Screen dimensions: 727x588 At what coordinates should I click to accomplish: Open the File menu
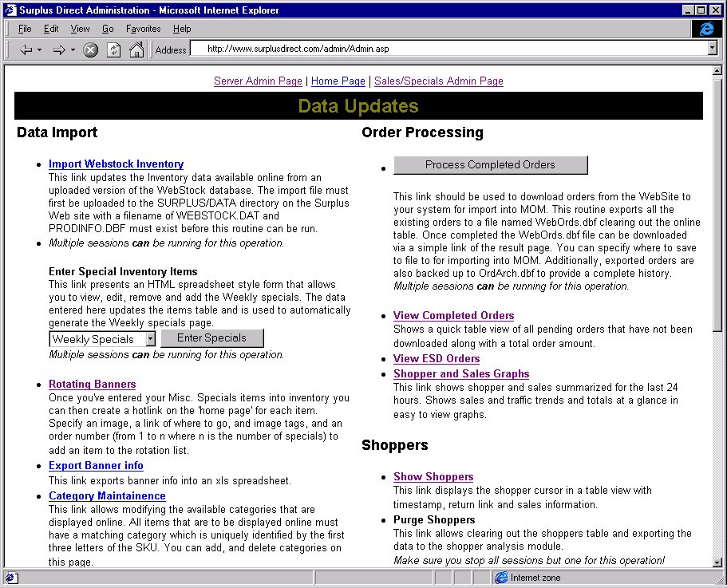pos(25,29)
